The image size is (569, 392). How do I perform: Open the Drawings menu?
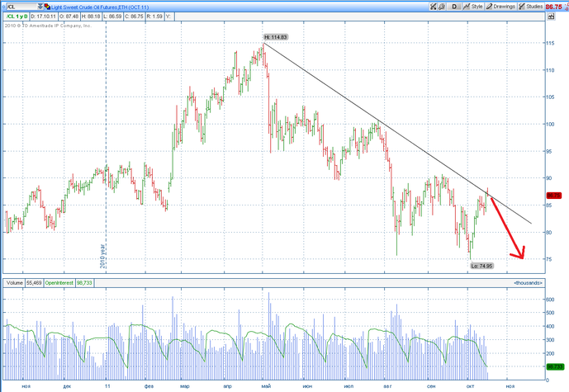(x=500, y=7)
